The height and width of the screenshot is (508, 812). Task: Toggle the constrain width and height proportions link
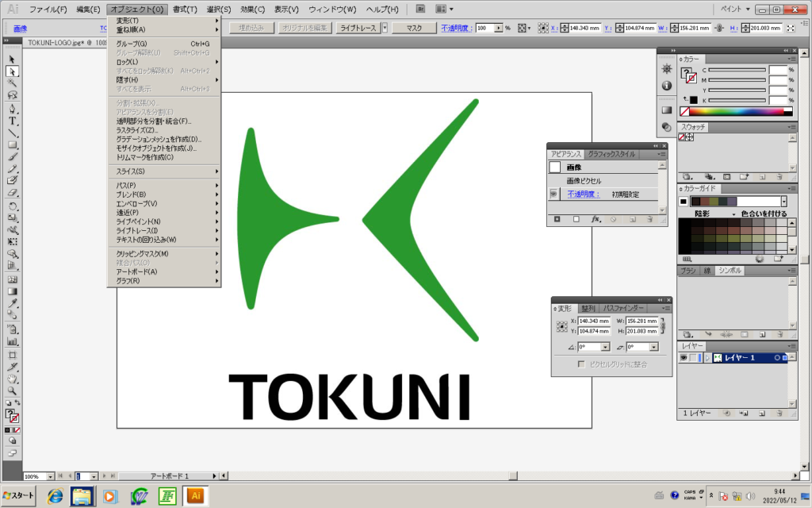coord(662,326)
